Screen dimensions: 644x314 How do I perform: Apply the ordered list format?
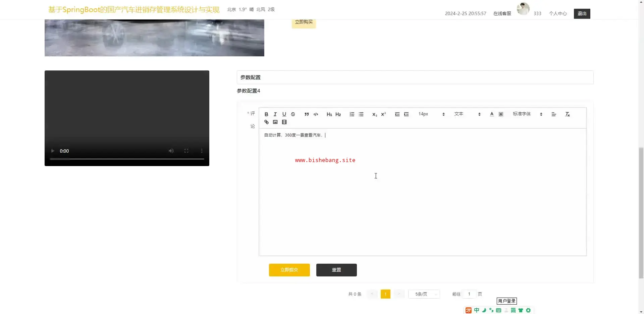pyautogui.click(x=352, y=114)
